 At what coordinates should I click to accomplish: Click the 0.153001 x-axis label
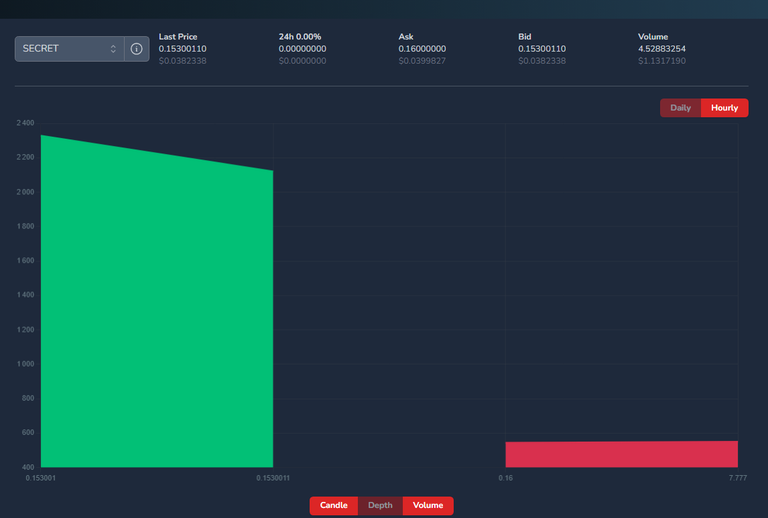[x=41, y=478]
